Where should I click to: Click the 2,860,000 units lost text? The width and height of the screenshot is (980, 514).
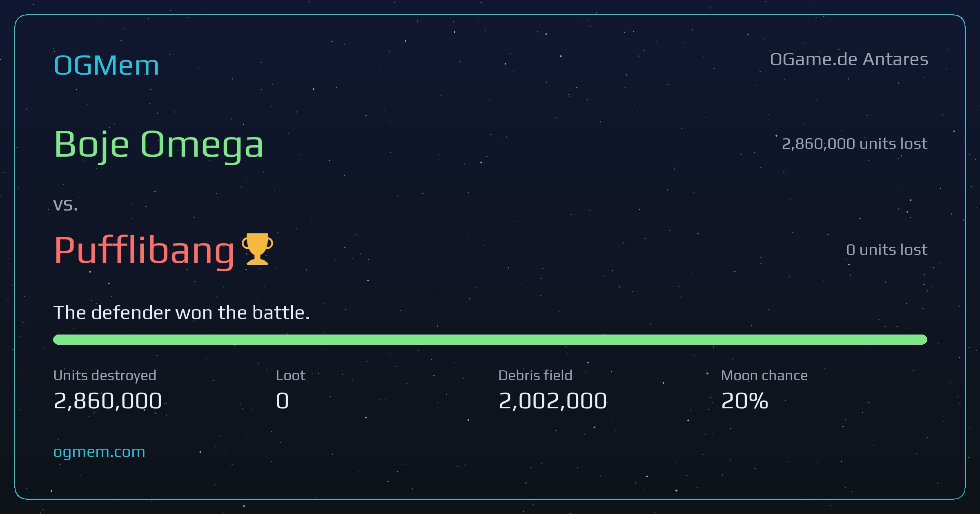[x=855, y=144]
